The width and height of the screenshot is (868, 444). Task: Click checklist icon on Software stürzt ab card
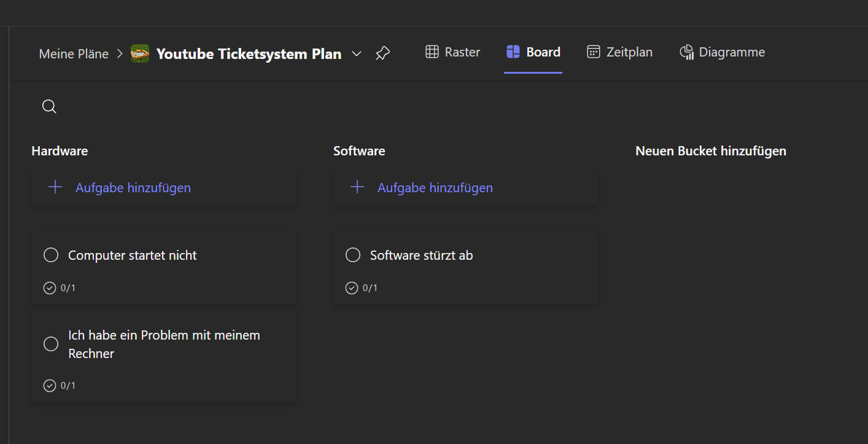click(352, 288)
